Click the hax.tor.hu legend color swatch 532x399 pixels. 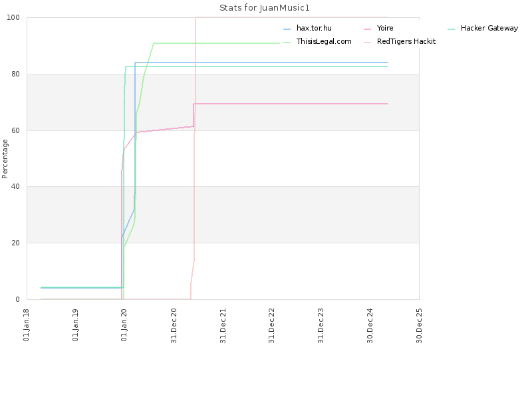pos(287,29)
